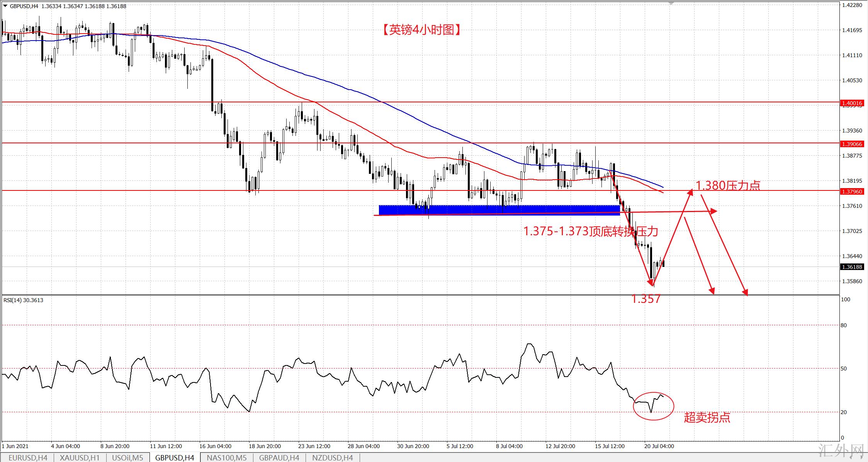Click the 1.357 red price annotation
This screenshot has width=868, height=462.
click(x=646, y=299)
